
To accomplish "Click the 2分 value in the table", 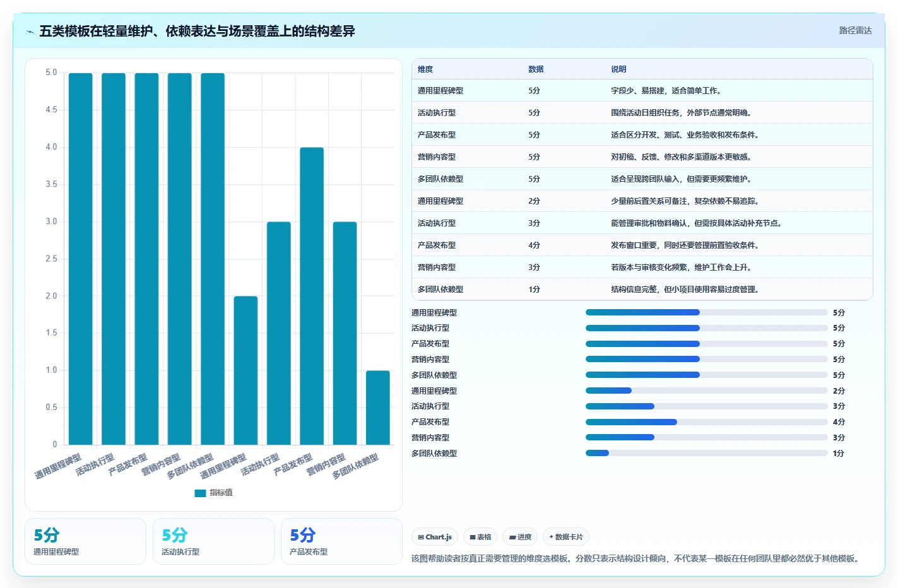I will tap(534, 201).
